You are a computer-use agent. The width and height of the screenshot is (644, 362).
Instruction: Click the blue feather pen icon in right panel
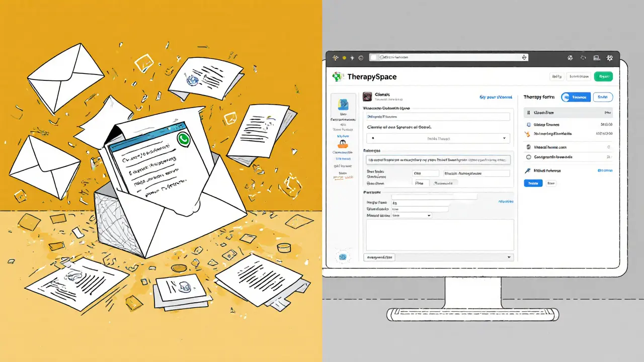528,171
